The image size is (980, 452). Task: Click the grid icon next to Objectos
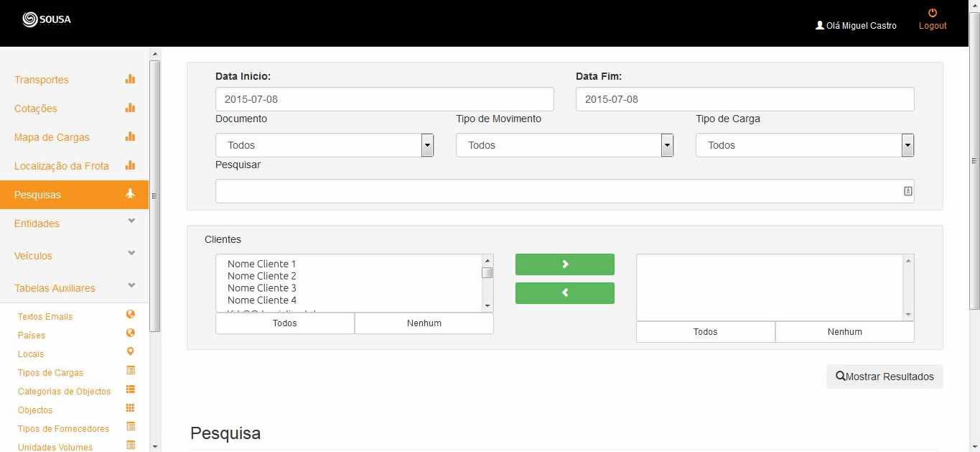131,408
